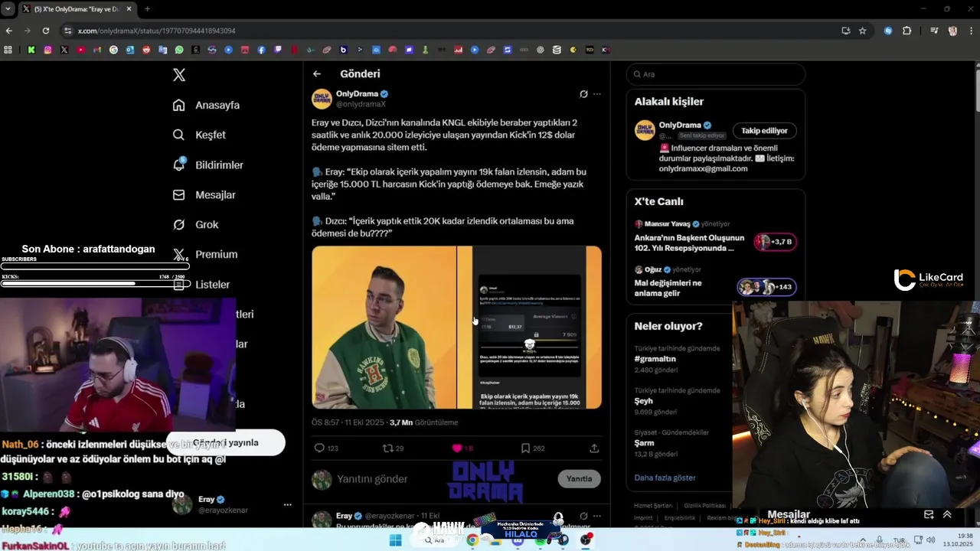Open Premium from the sidebar
Viewport: 980px width, 551px height.
pos(205,254)
